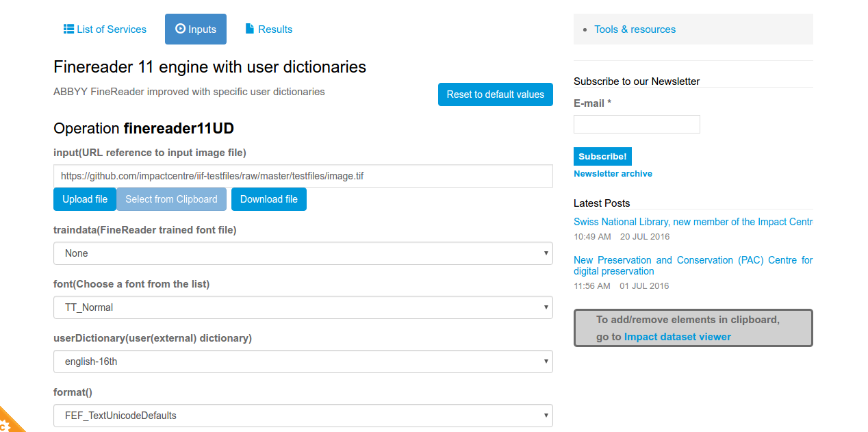Open the Impact dataset viewer link

coord(678,337)
